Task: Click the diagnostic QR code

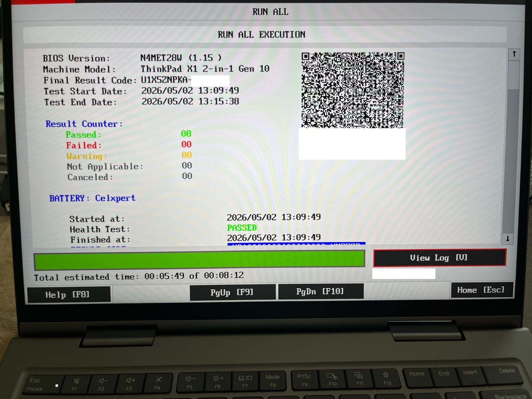Action: pos(353,90)
